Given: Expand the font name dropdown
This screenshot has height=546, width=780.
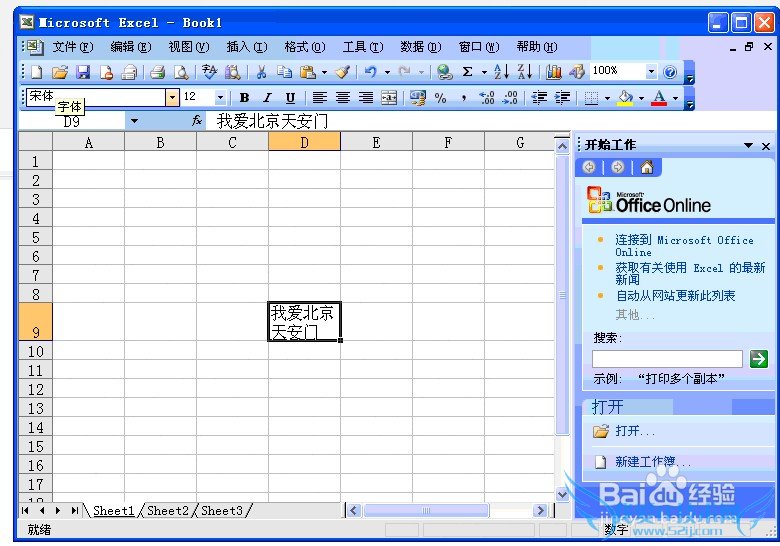Looking at the screenshot, I should (172, 97).
